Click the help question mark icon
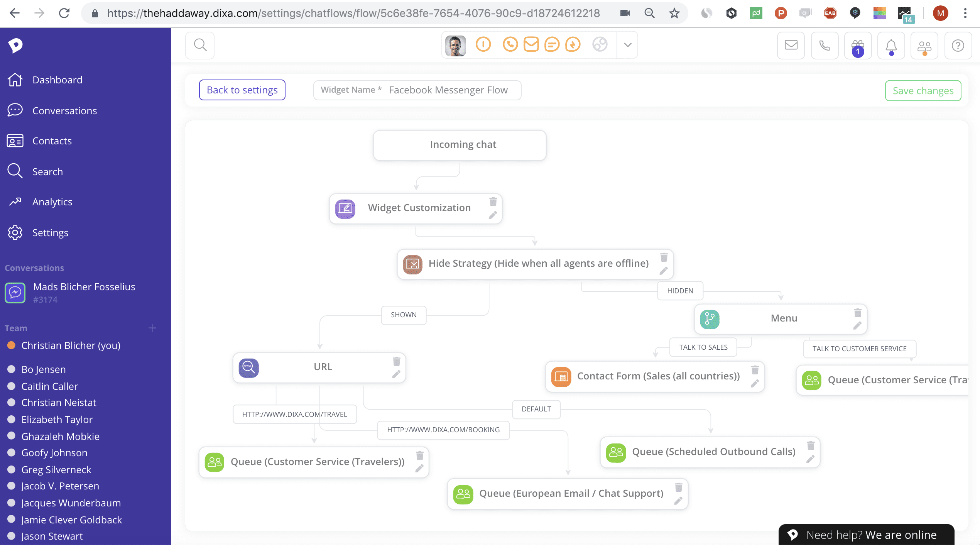The height and width of the screenshot is (545, 980). pyautogui.click(x=958, y=45)
